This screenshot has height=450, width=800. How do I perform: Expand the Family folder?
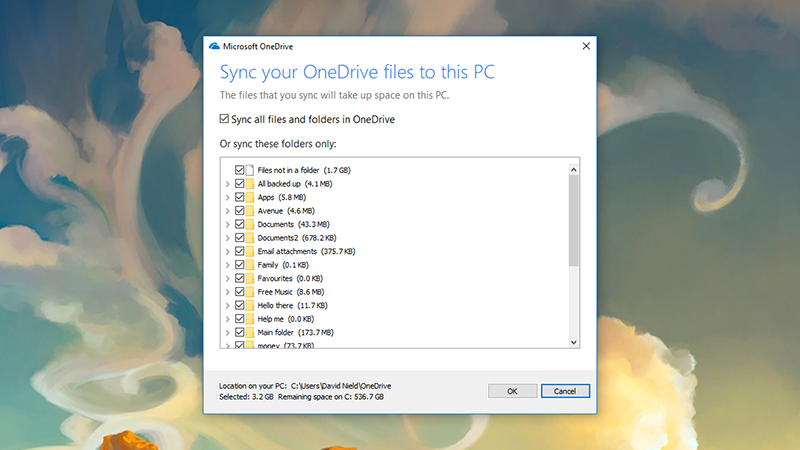[228, 265]
